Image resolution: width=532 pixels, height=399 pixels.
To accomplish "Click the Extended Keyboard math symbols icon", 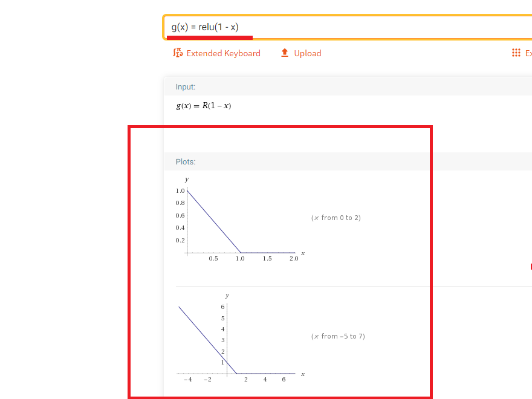I will coord(178,53).
